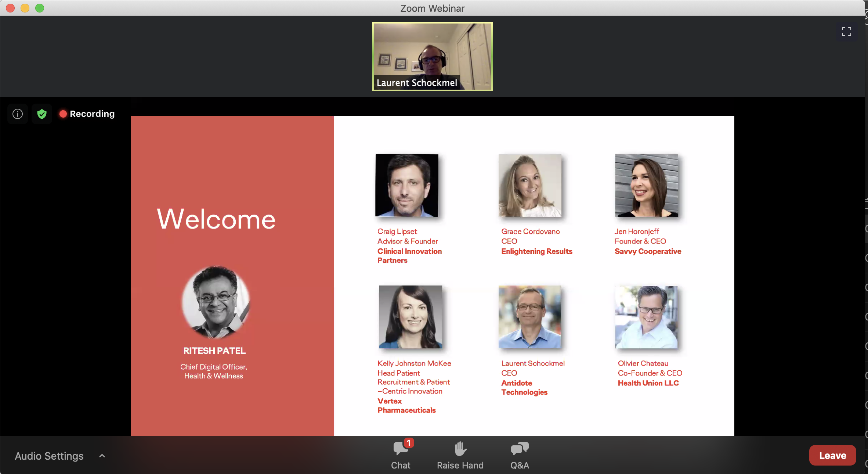Image resolution: width=868 pixels, height=474 pixels.
Task: Click the green macOS zoom window button
Action: coord(40,8)
